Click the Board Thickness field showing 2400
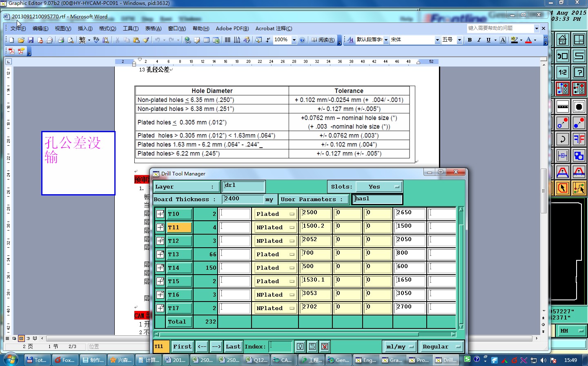 click(x=243, y=199)
